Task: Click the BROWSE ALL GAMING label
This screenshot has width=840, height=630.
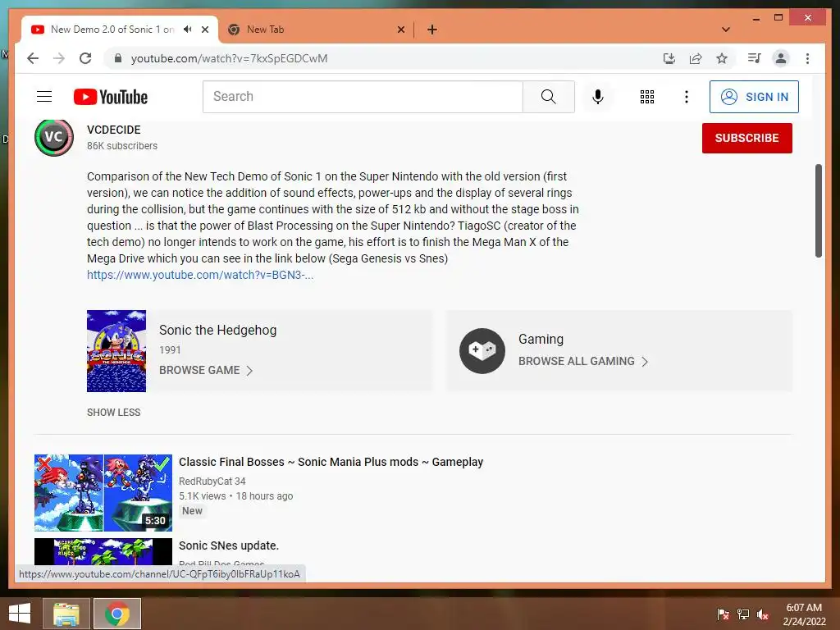Action: point(577,361)
